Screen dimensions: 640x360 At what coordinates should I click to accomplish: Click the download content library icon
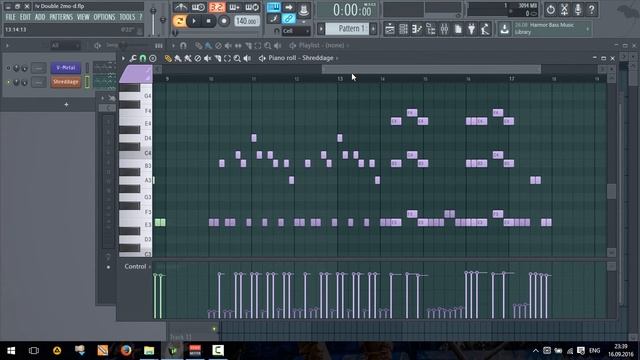504,29
